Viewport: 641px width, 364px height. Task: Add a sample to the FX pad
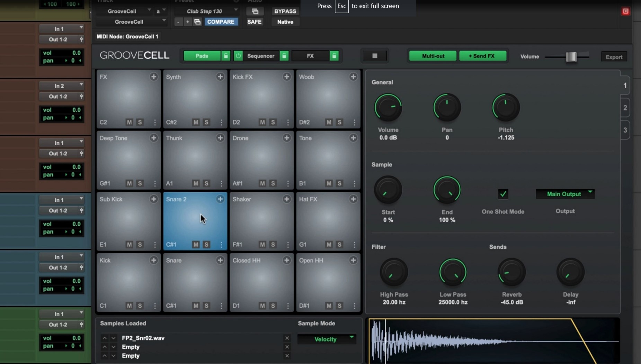point(153,77)
